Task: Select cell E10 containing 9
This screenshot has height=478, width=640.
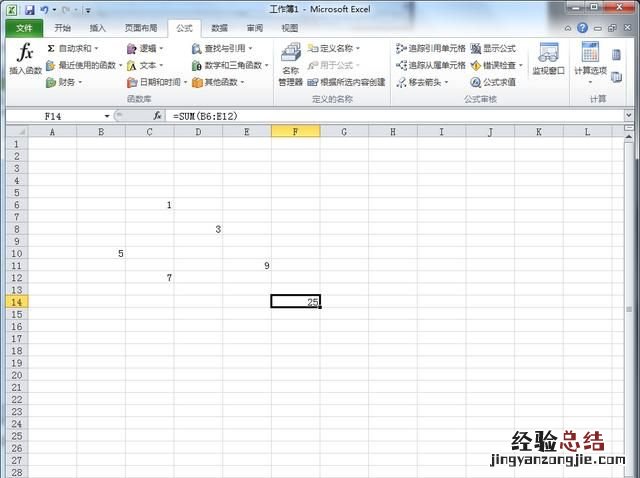Action: (x=247, y=266)
